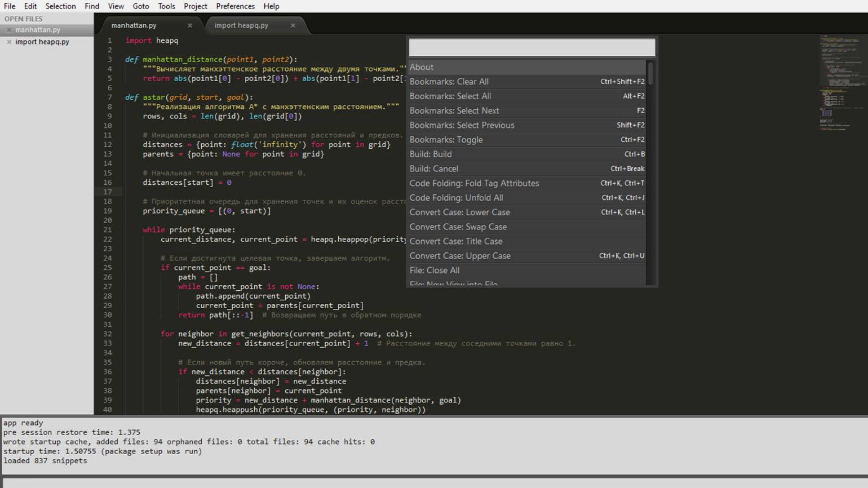This screenshot has width=868, height=488.
Task: Click the command palette scrollbar thumb
Action: 651,73
